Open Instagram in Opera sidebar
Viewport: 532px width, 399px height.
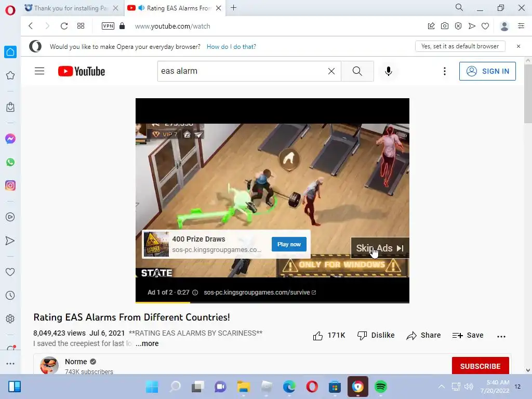click(10, 185)
